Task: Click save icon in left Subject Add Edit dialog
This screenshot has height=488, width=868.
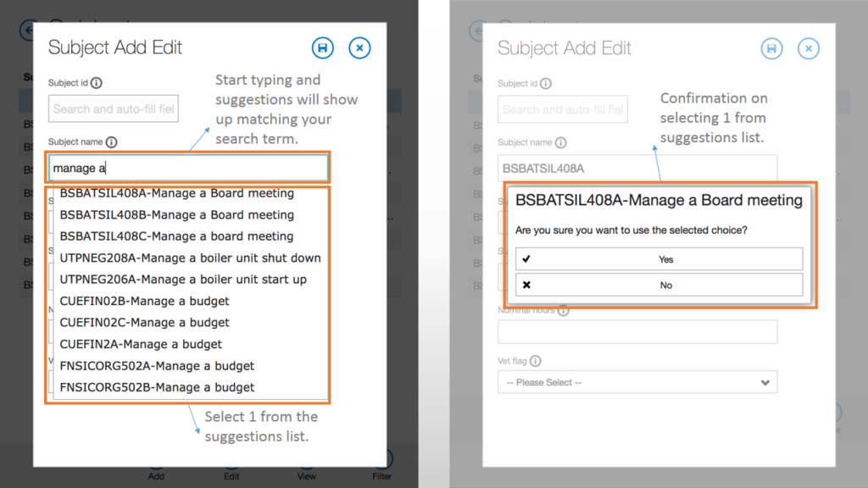Action: pos(322,48)
